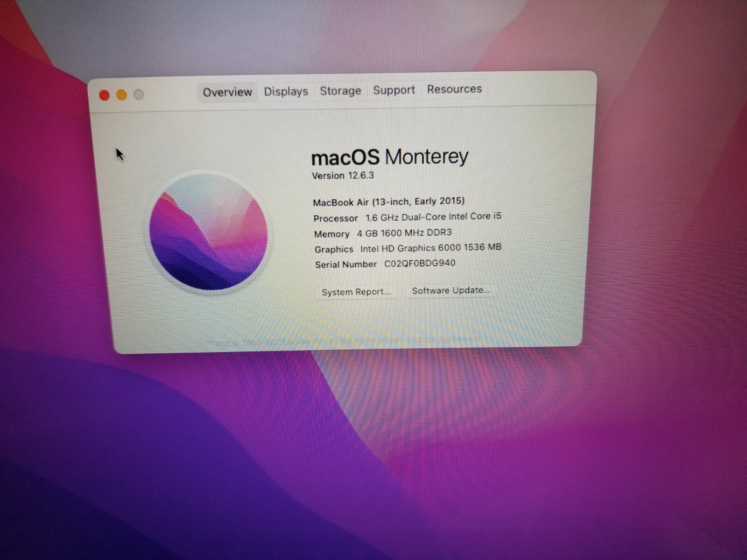Viewport: 747px width, 560px height.
Task: Click the System Report button
Action: pos(356,292)
